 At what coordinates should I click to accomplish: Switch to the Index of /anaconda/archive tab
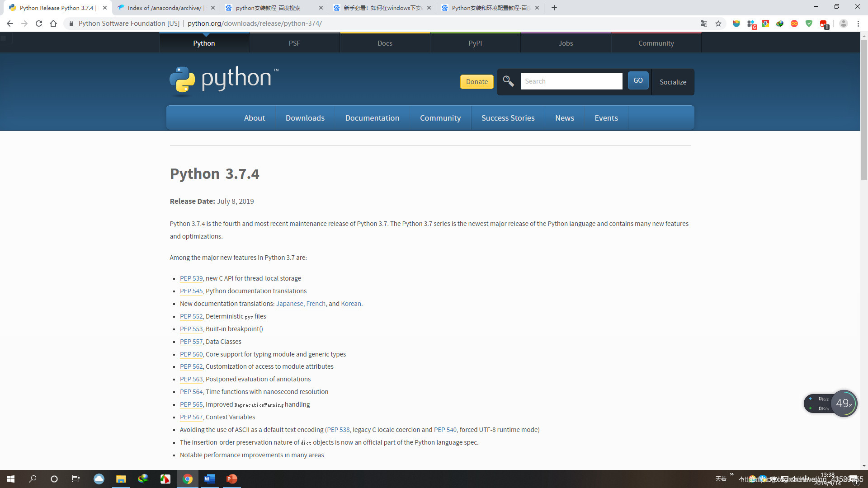[x=164, y=8]
